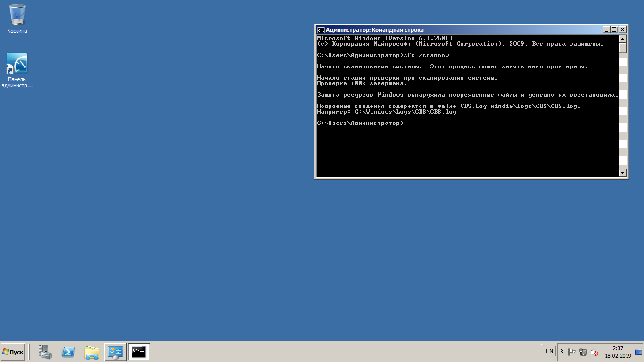Open the command prompt window system menu icon
Viewport: 644px width, 362px height.
point(321,30)
